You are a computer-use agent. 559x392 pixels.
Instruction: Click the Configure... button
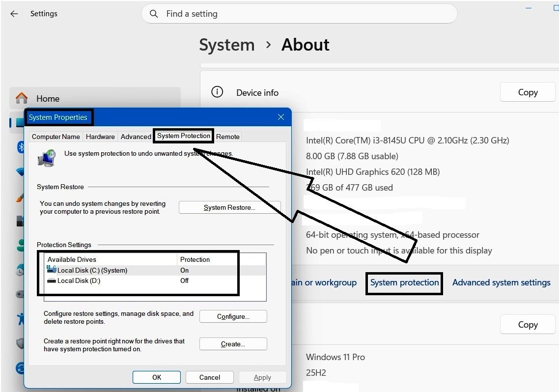click(x=233, y=316)
